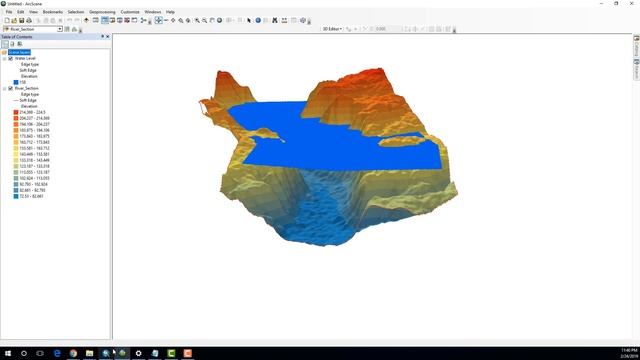Click Elevation label under River_Section
Viewport: 640px width, 360px height.
(29, 106)
